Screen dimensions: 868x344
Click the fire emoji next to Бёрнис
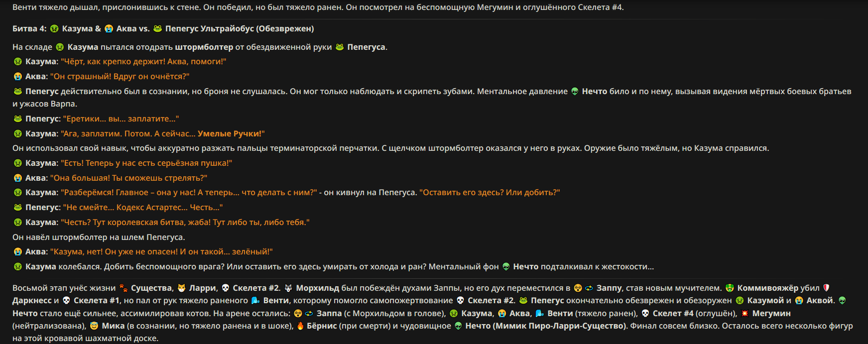pos(300,326)
